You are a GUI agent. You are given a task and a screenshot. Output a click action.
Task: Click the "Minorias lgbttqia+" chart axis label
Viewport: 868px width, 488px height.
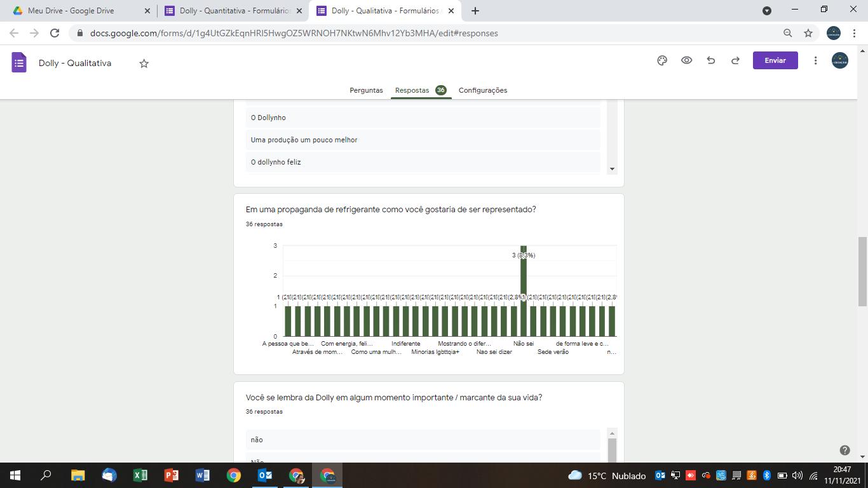435,352
